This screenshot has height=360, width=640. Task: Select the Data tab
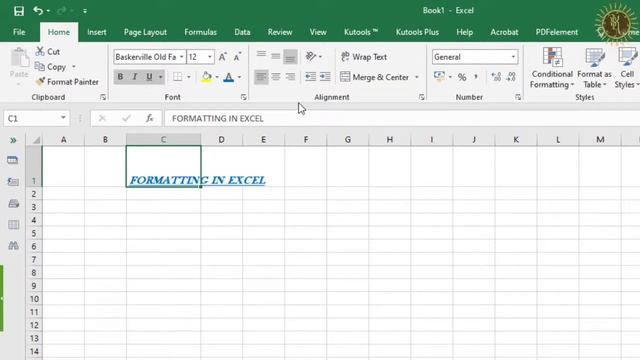[242, 32]
